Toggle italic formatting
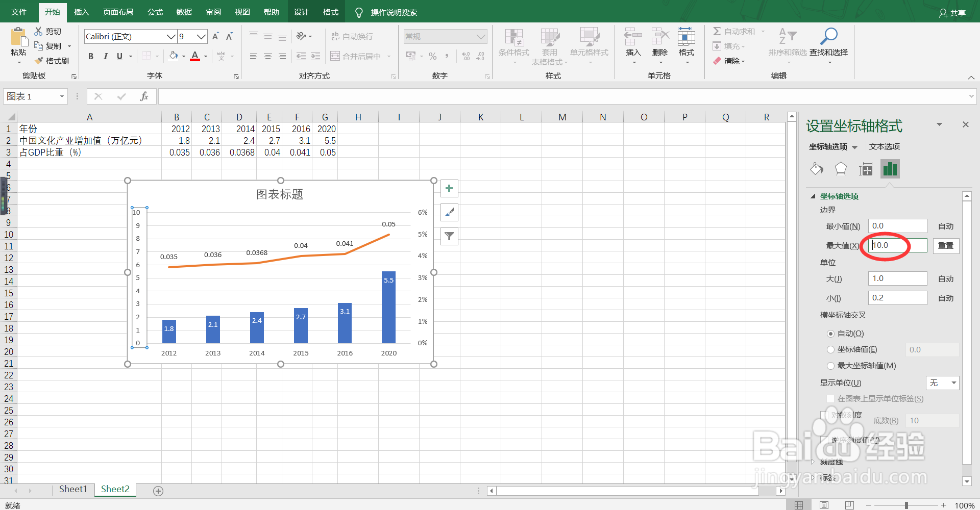Viewport: 980px width, 510px height. pos(105,56)
